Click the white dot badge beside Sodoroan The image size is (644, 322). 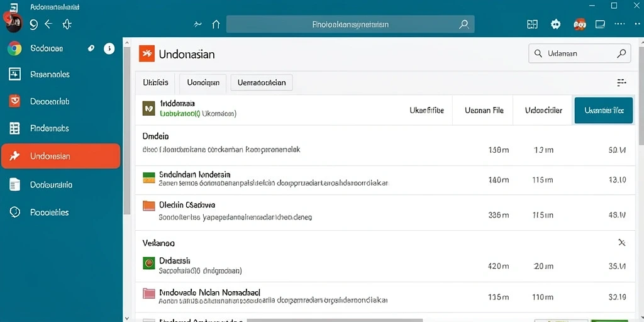coord(109,48)
